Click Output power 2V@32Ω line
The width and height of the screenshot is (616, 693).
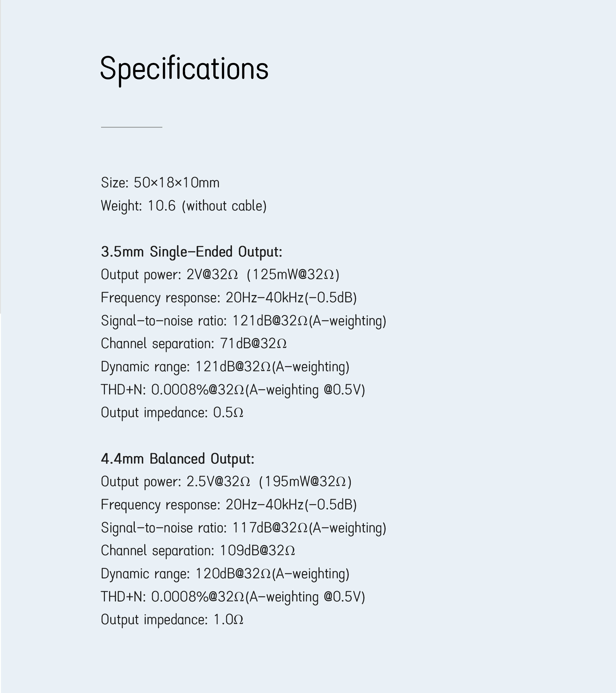pos(220,275)
